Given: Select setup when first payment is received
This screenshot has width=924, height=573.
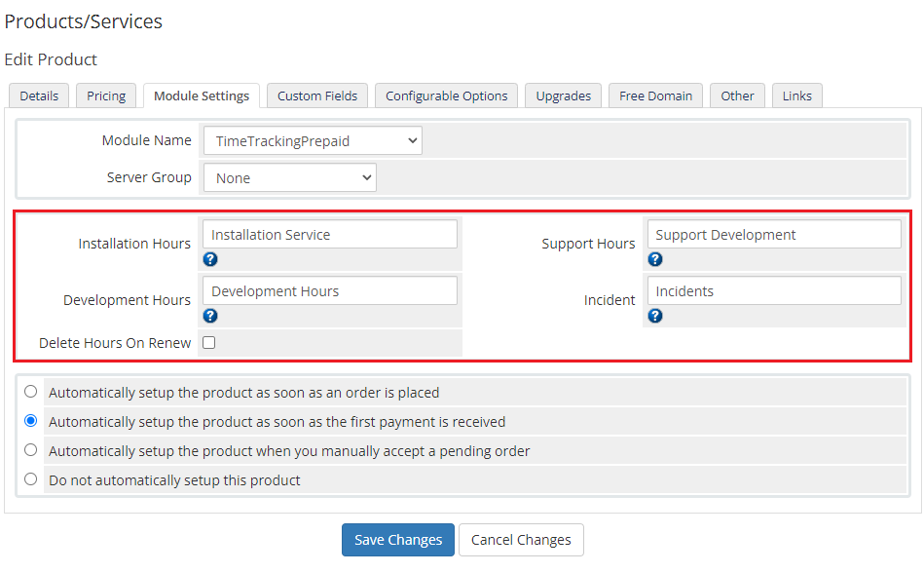Looking at the screenshot, I should (x=30, y=421).
